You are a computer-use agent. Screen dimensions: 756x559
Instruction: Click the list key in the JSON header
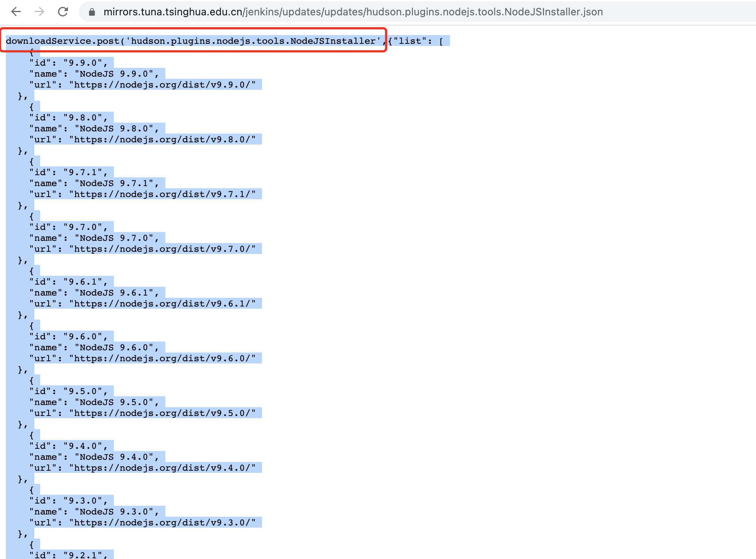click(x=410, y=41)
